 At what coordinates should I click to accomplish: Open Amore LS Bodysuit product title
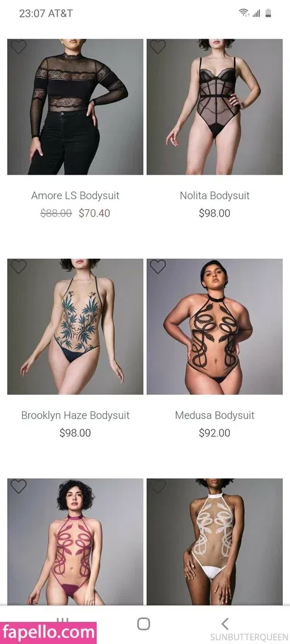click(x=75, y=196)
